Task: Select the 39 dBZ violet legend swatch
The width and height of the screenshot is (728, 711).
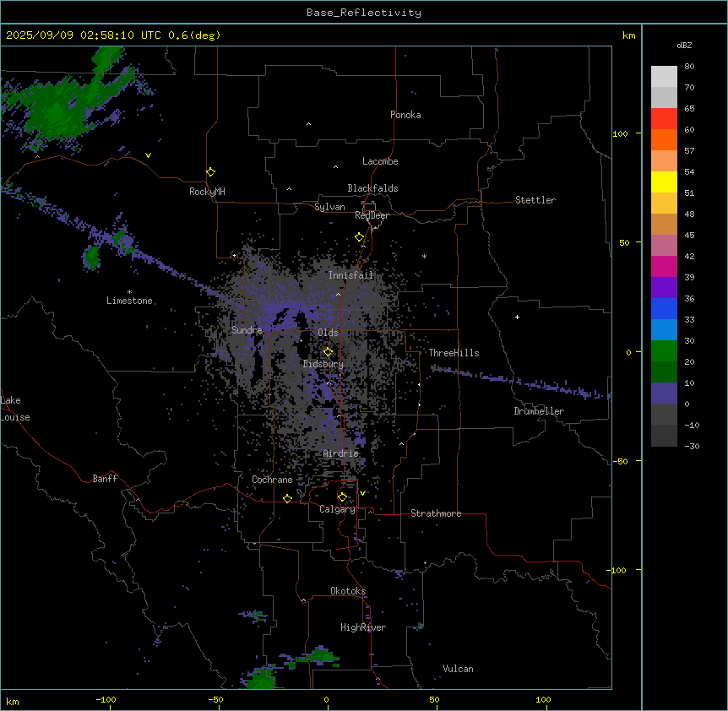Action: 664,288
